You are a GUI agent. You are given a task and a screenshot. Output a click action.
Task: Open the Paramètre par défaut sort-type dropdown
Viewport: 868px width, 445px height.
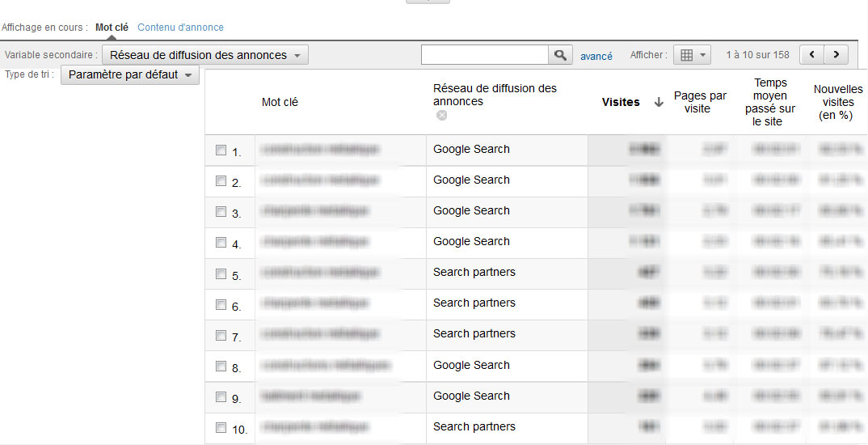tap(130, 74)
